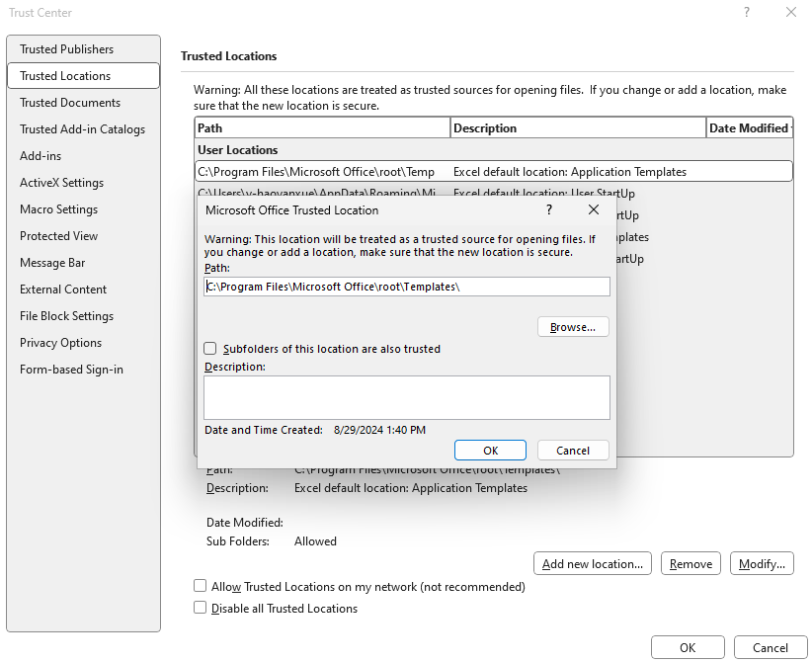The height and width of the screenshot is (663, 812).
Task: Click the Modify... button
Action: tap(762, 563)
